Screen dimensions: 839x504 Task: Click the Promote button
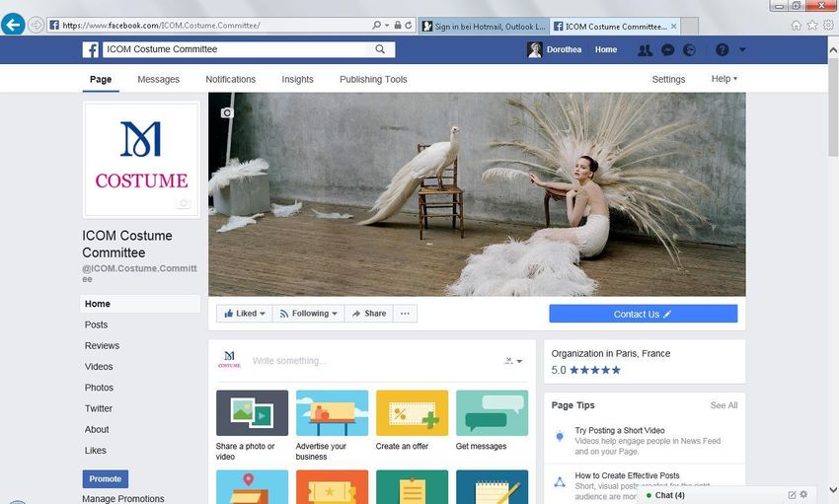106,479
